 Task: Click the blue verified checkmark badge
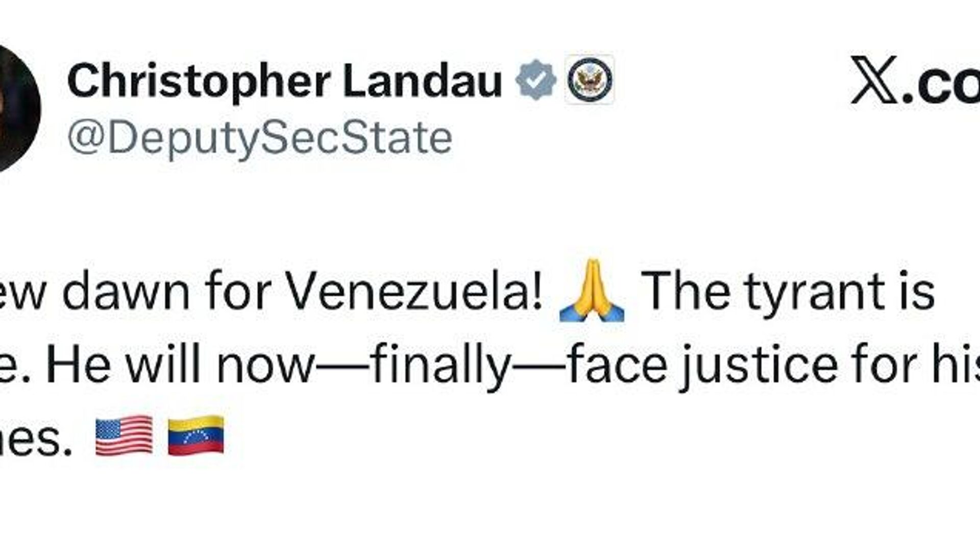(535, 81)
